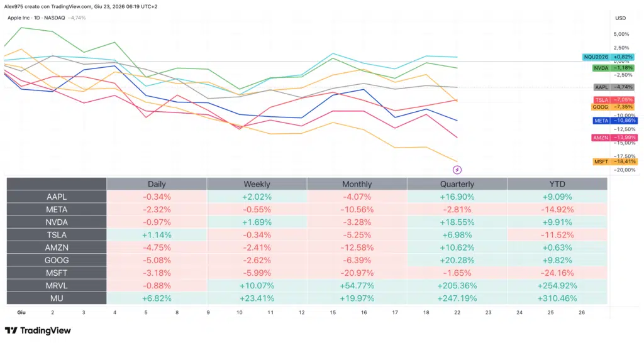Click the GOOG orange series label
644x343 pixels.
(613, 107)
